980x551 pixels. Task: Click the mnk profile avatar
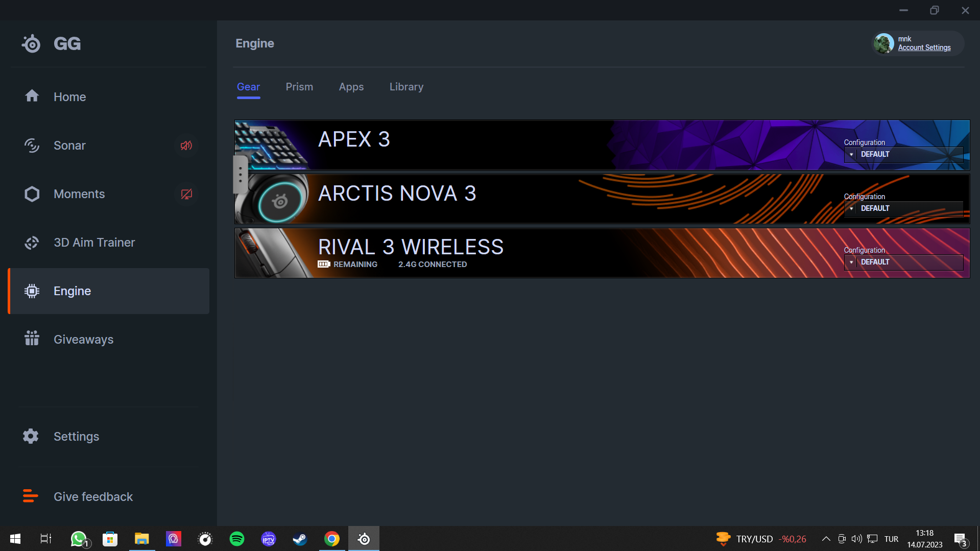click(883, 43)
